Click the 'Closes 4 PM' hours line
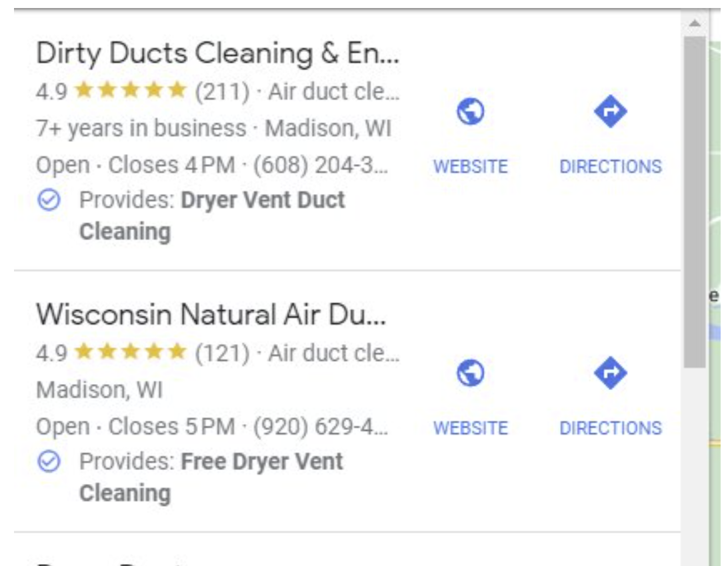728x566 pixels. click(171, 165)
